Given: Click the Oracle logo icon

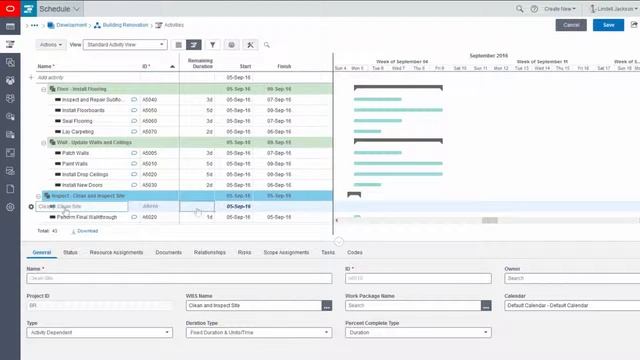Looking at the screenshot, I should (x=10, y=8).
